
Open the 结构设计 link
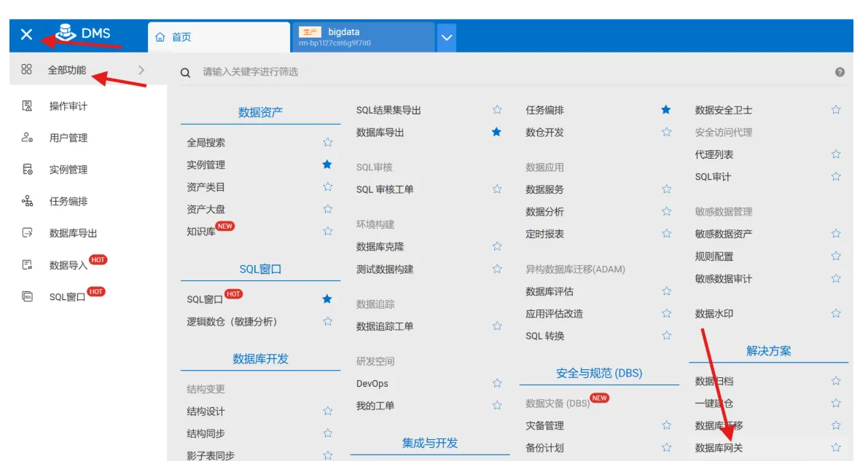[206, 411]
